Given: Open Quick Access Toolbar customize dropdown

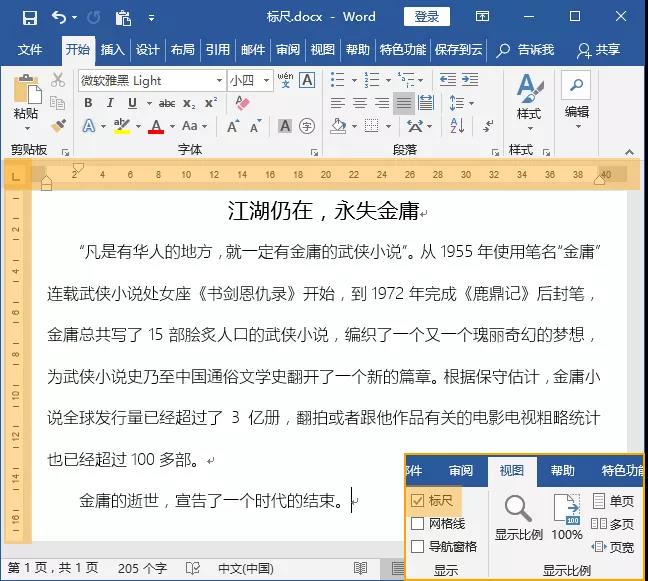Looking at the screenshot, I should pos(152,18).
